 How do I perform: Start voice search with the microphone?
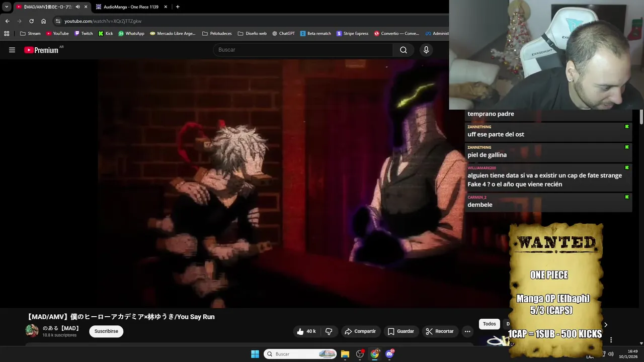[426, 50]
